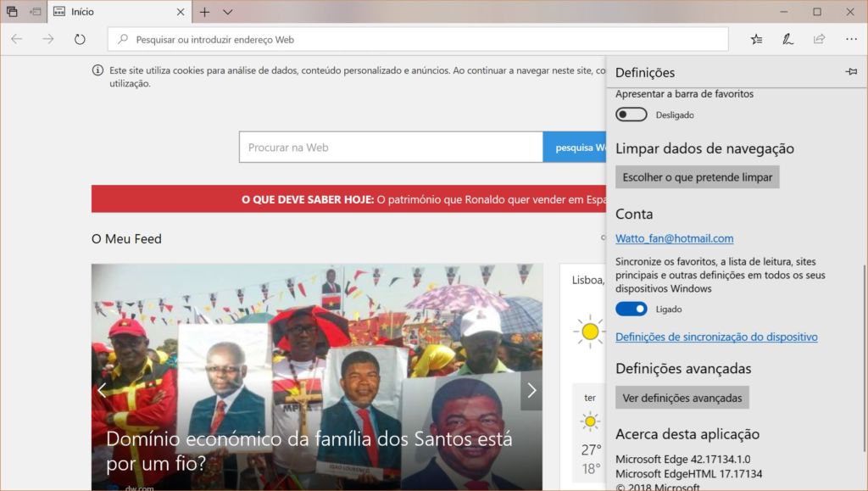Focus the address bar search field
Screen dimensions: 868x491
click(x=418, y=39)
